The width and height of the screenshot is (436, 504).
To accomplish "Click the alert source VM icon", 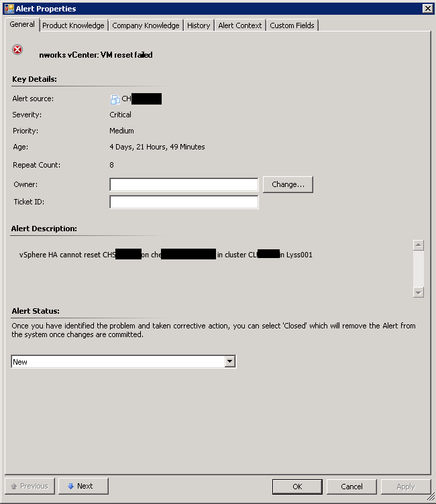I will 115,99.
